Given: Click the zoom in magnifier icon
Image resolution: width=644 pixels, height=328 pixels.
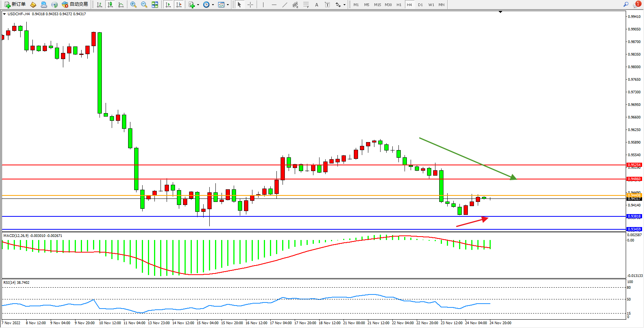Looking at the screenshot, I should click(133, 5).
